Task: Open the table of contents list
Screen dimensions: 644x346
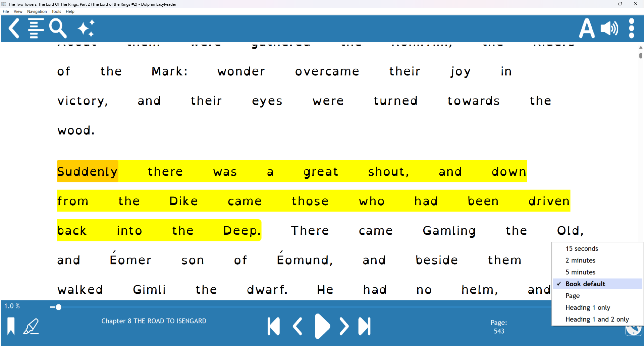Action: pos(36,28)
